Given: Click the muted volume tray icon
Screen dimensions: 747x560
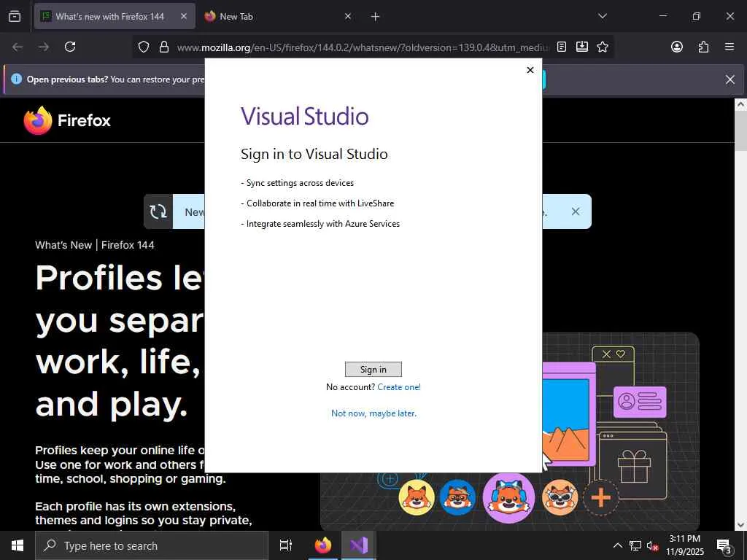Looking at the screenshot, I should point(652,545).
